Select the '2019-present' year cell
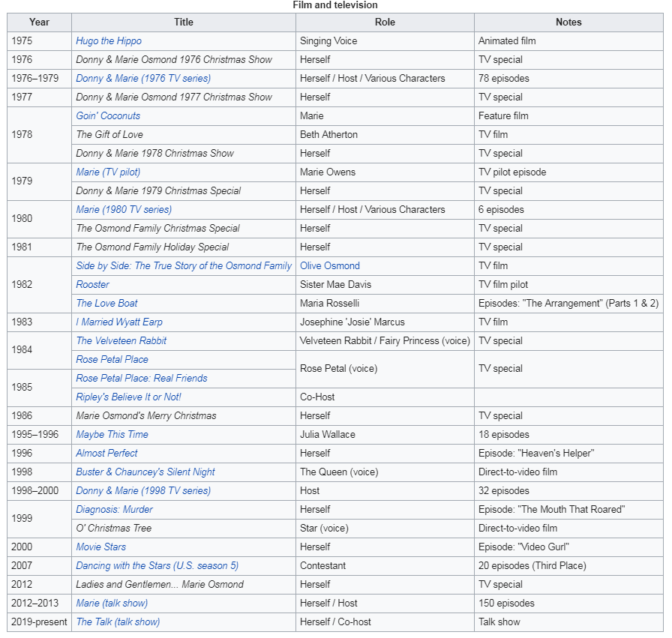 point(40,622)
